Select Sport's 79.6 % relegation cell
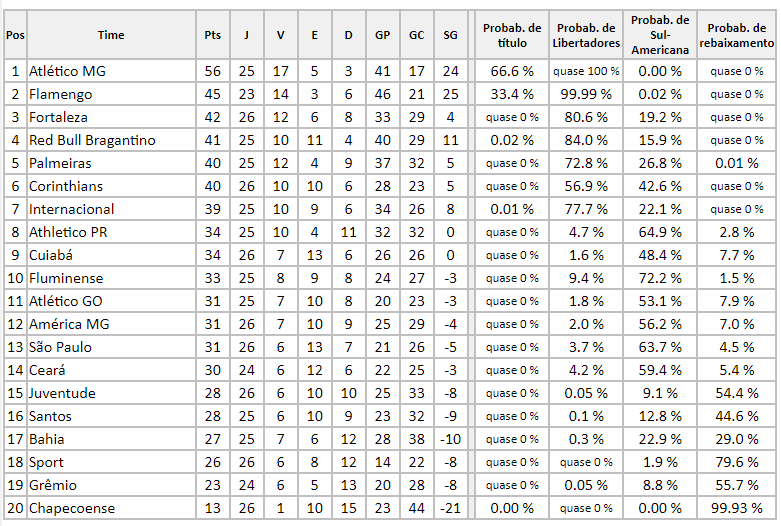The height and width of the screenshot is (526, 781). pyautogui.click(x=737, y=463)
